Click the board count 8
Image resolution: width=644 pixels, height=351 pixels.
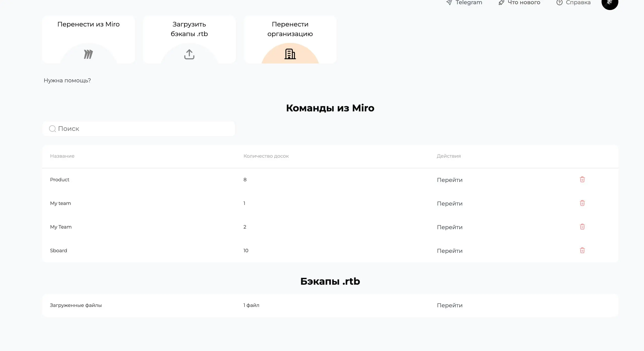tap(245, 180)
